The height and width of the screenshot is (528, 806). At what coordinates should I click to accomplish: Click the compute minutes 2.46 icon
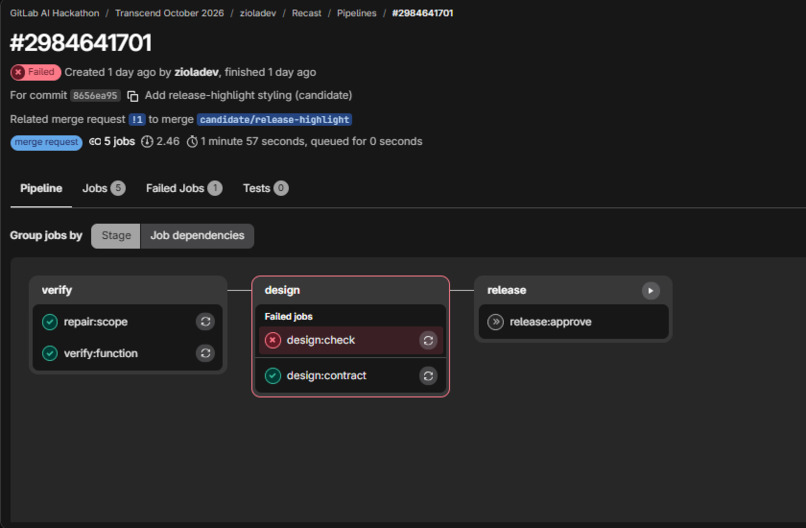pos(147,141)
